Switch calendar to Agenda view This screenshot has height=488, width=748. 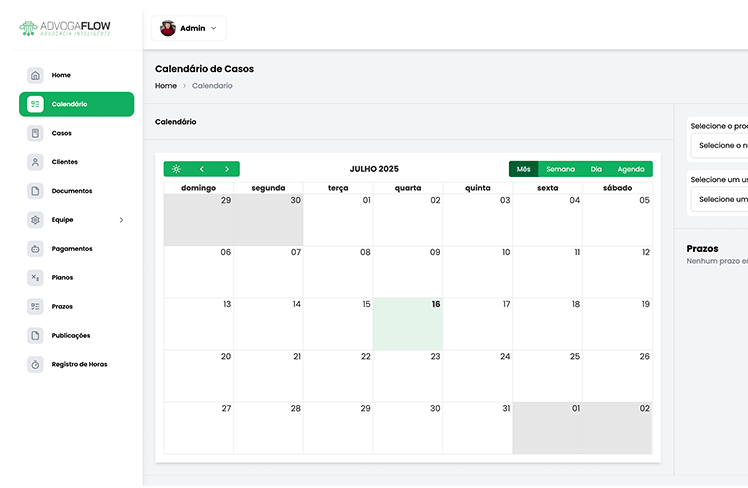pyautogui.click(x=630, y=169)
